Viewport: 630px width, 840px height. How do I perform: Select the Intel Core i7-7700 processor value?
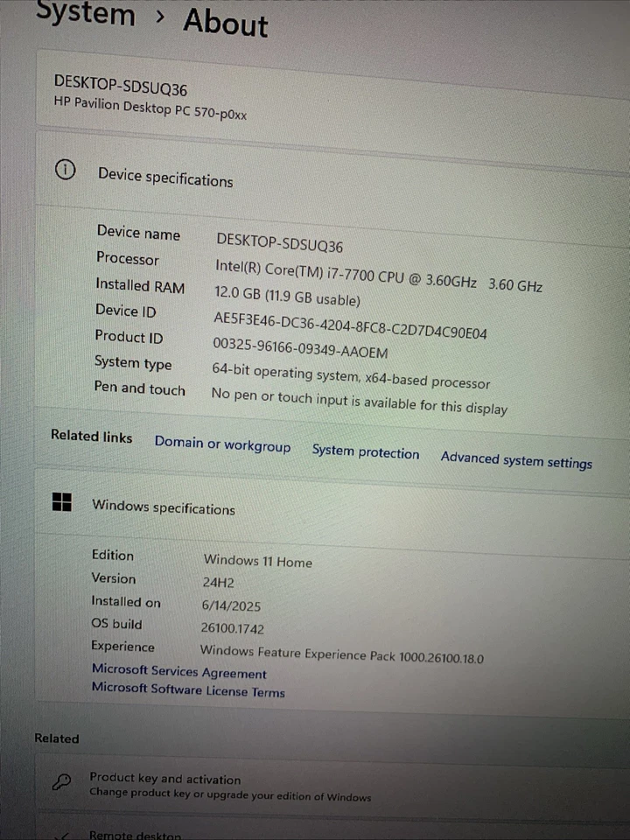[379, 275]
